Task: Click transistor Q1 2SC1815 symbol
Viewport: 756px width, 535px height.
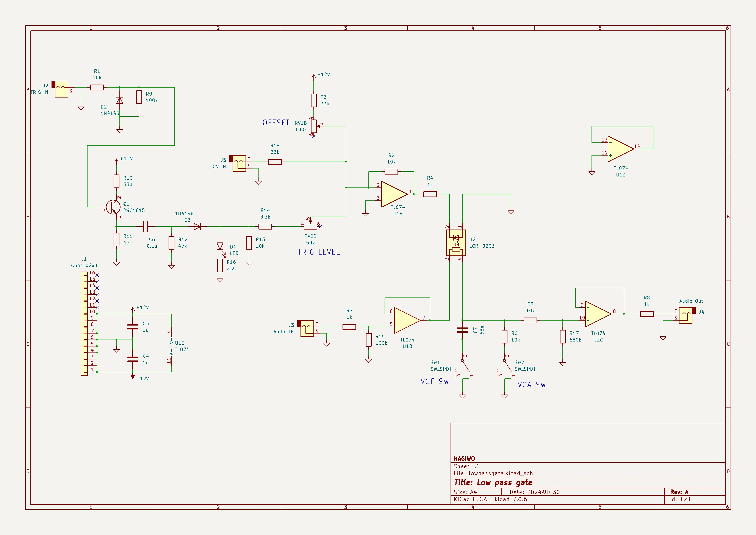Action: point(113,207)
